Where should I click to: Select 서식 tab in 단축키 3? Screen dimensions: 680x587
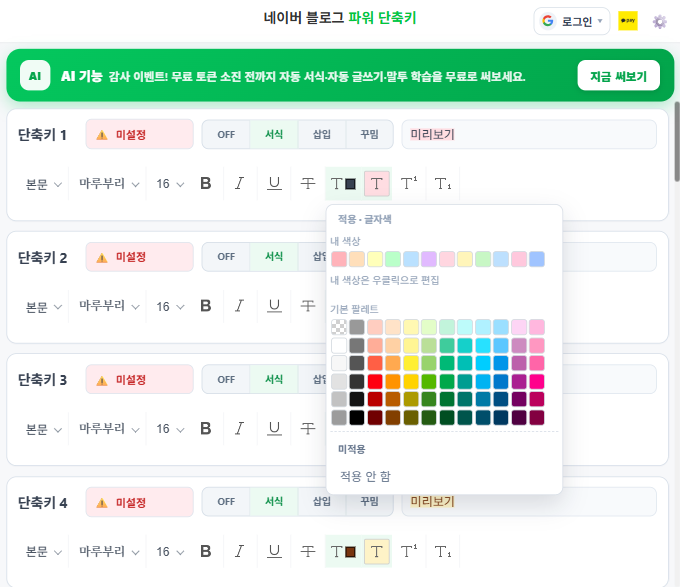coord(274,379)
